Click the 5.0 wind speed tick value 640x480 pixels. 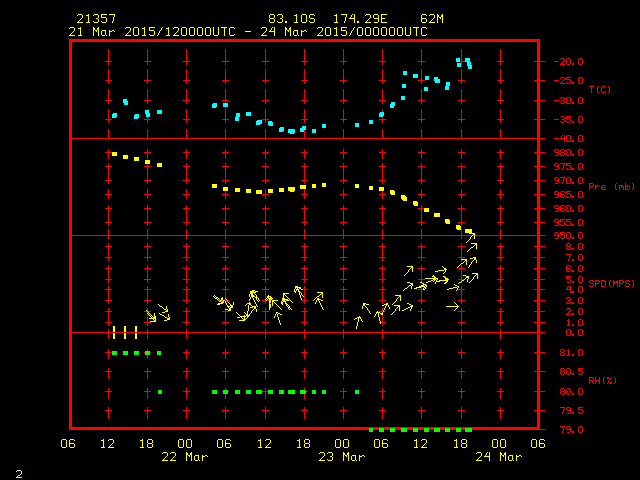click(574, 280)
